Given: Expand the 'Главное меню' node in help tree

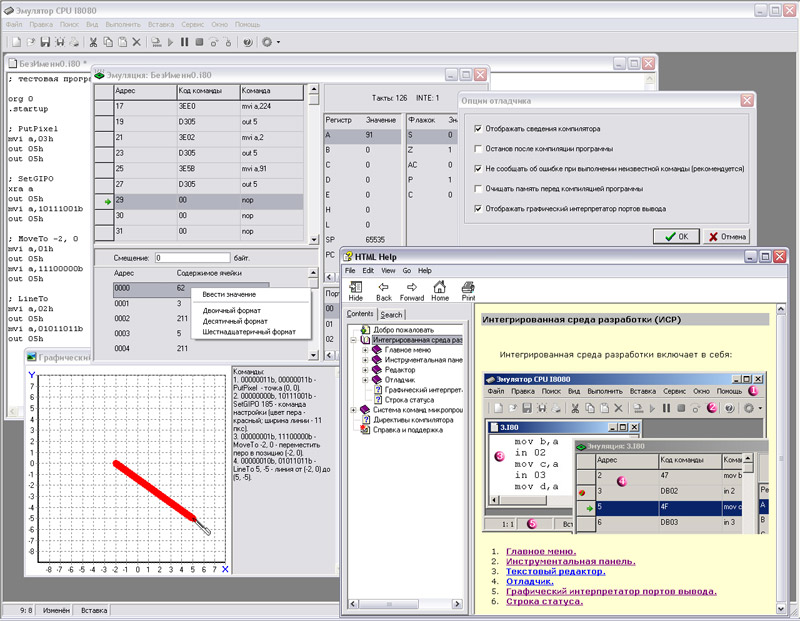Looking at the screenshot, I should pyautogui.click(x=365, y=350).
